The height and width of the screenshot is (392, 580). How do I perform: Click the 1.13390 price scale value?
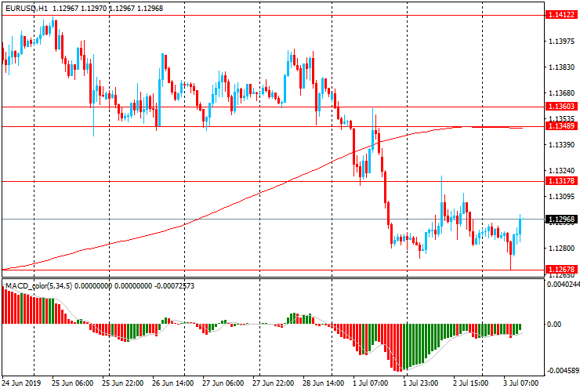(x=562, y=145)
